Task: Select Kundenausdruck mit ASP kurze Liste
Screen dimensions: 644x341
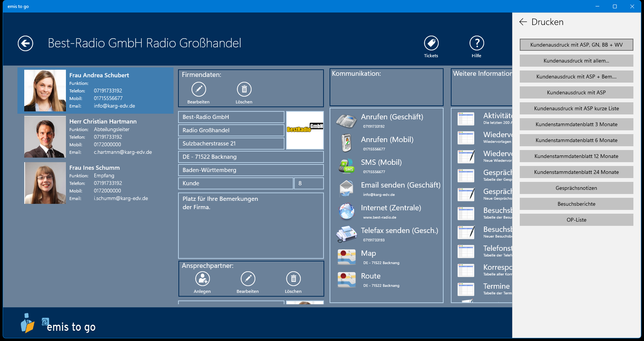Action: (x=577, y=108)
